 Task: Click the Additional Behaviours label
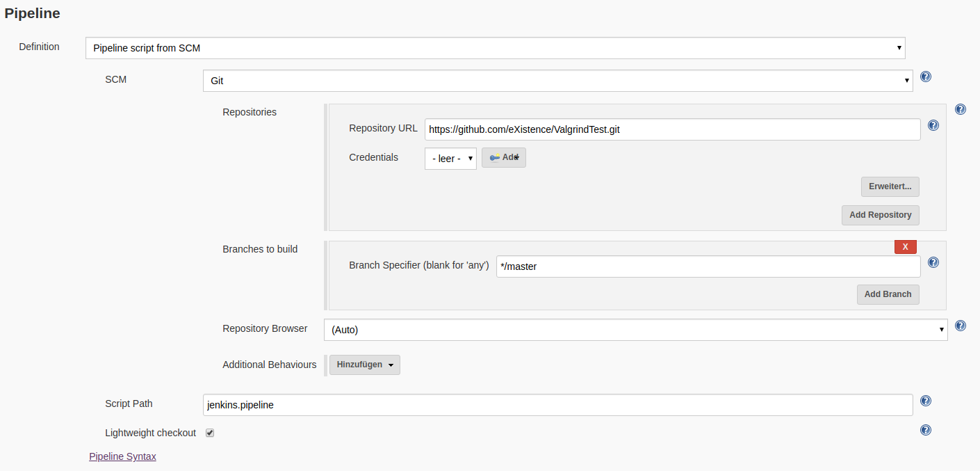(270, 365)
